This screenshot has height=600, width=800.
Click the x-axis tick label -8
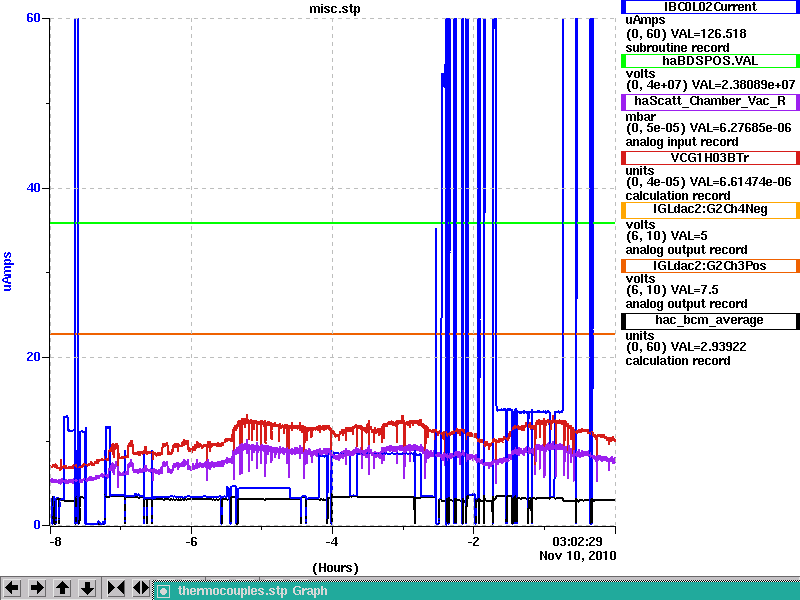point(55,541)
